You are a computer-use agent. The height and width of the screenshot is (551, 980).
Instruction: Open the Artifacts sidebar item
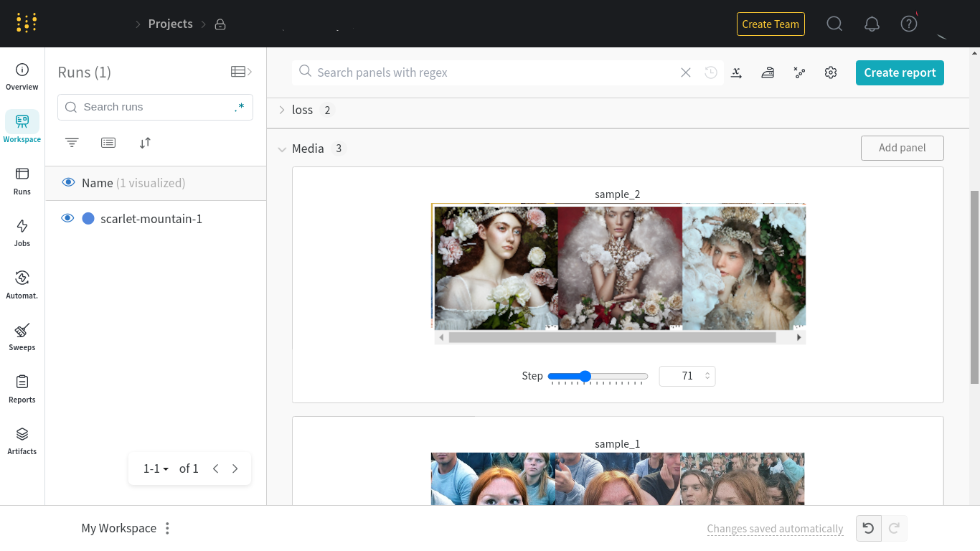click(x=22, y=441)
